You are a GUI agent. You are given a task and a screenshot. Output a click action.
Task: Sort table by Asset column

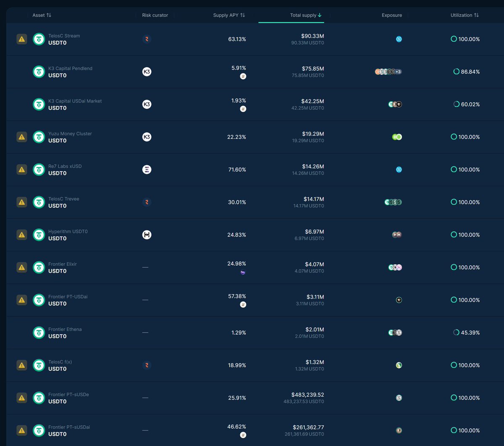click(42, 15)
